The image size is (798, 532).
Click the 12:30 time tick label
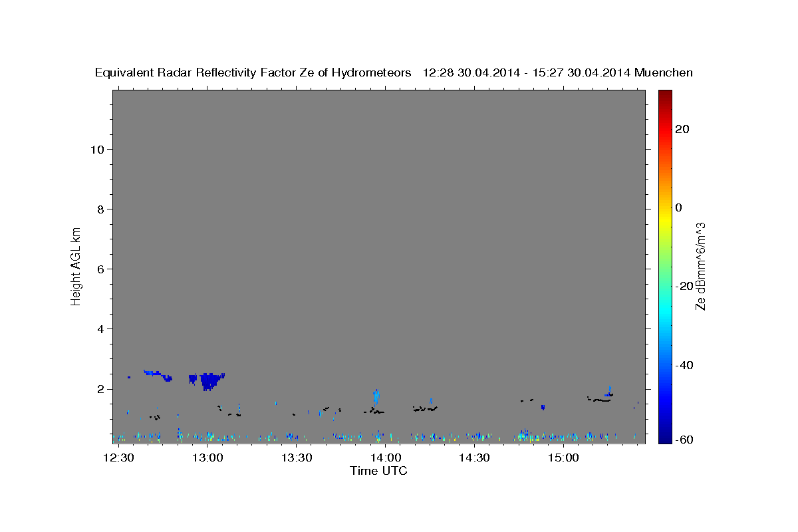(x=118, y=458)
